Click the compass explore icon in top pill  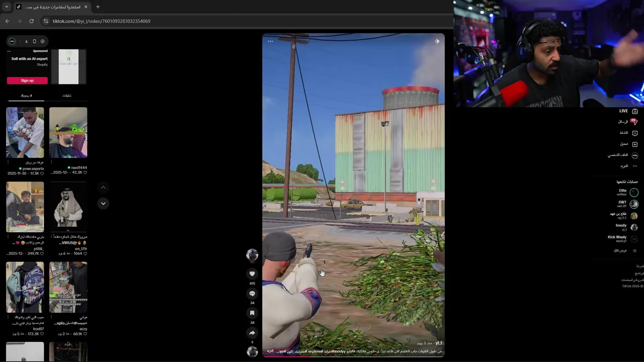(x=43, y=41)
